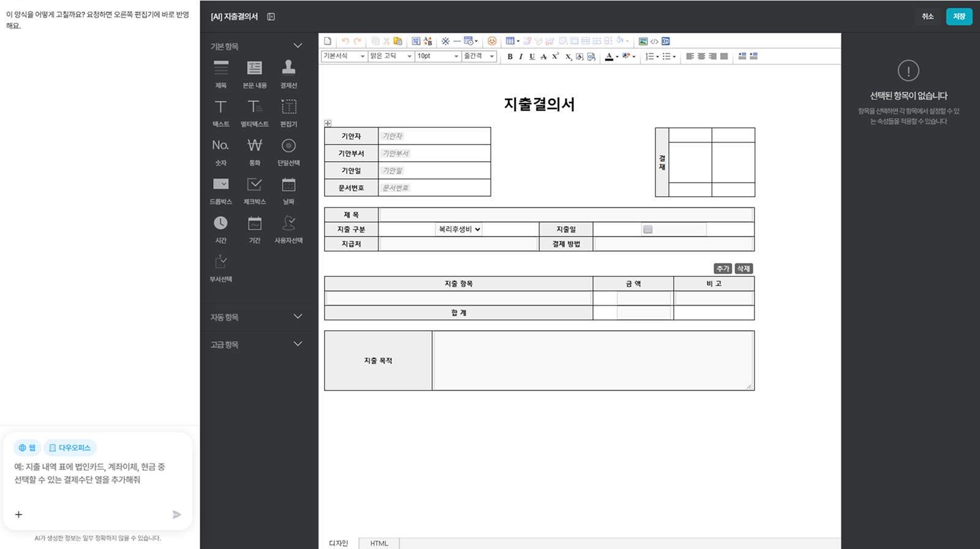Open the 기본서식 style dropdown

pyautogui.click(x=344, y=56)
